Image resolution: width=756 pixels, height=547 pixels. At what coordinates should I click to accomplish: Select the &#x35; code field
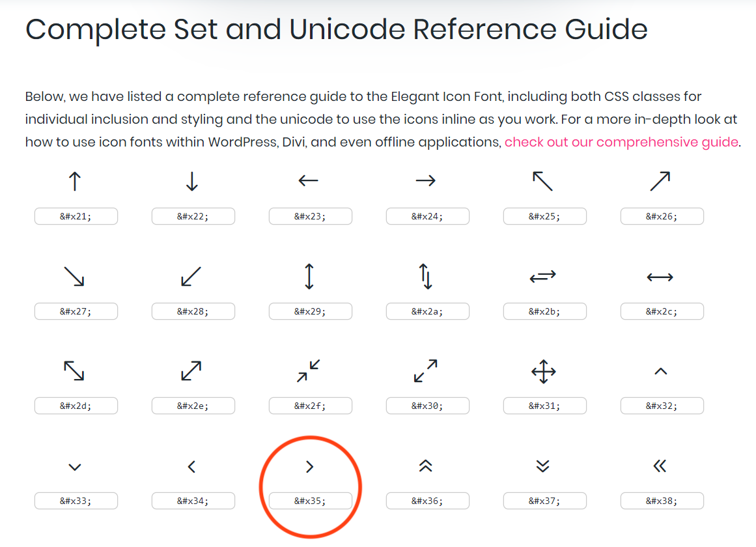coord(311,501)
